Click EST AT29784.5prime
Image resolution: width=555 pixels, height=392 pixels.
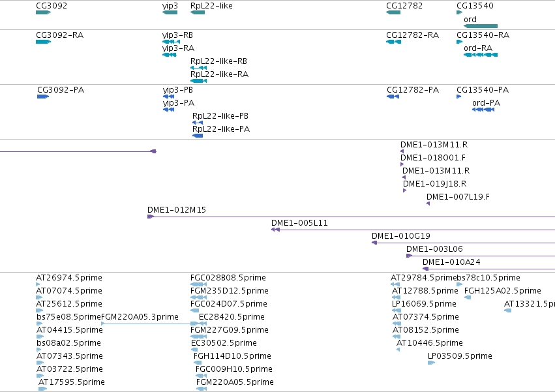395,284
